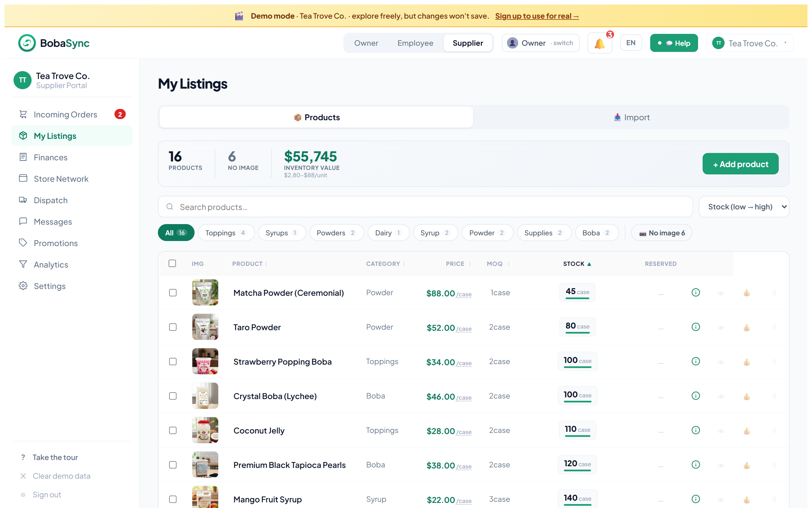Click money bag icon for Coconut Jelly
The width and height of the screenshot is (812, 508).
[747, 431]
